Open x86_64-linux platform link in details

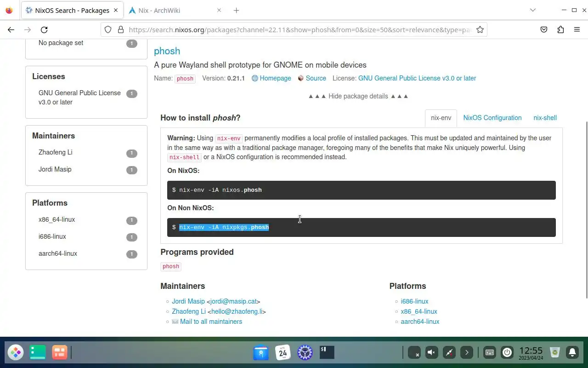click(x=419, y=311)
